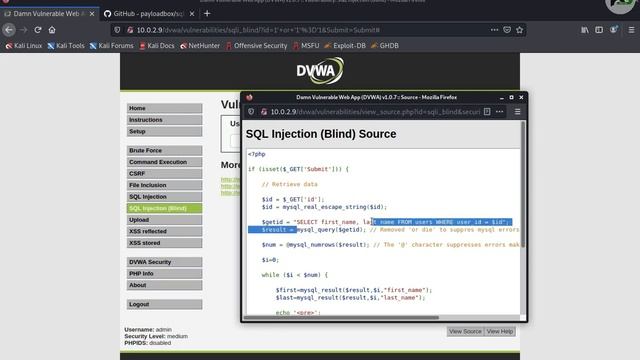Open GHDB bookmark
The width and height of the screenshot is (640, 360).
384,46
